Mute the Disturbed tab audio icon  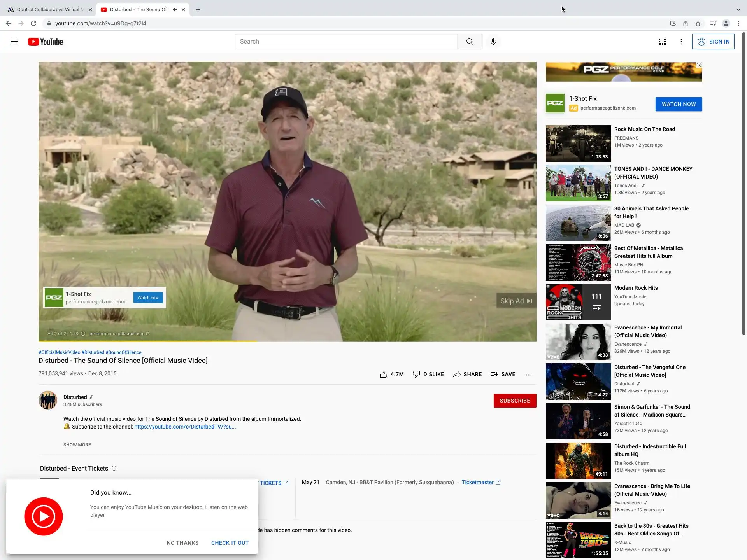click(175, 10)
